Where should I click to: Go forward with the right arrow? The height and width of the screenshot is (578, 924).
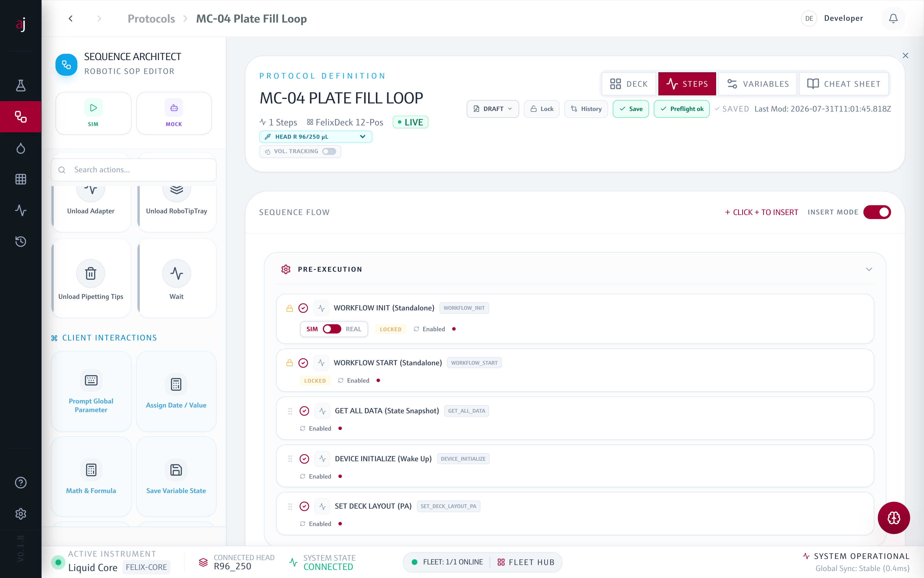[99, 18]
